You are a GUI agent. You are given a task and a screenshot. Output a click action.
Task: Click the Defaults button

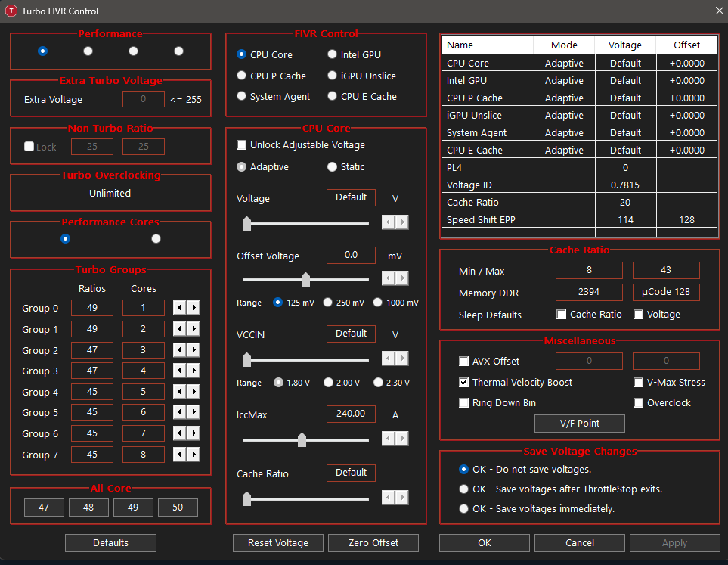110,543
